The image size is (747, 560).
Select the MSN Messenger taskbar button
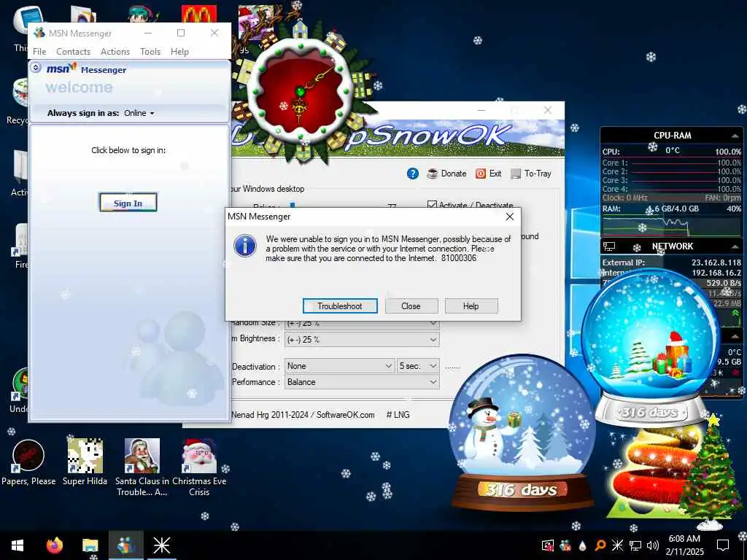pos(125,545)
